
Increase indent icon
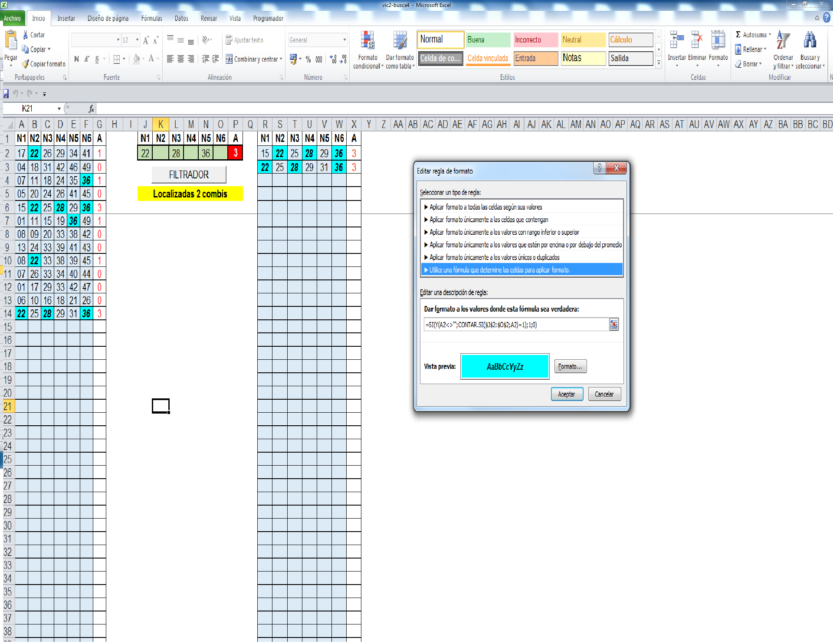[216, 59]
